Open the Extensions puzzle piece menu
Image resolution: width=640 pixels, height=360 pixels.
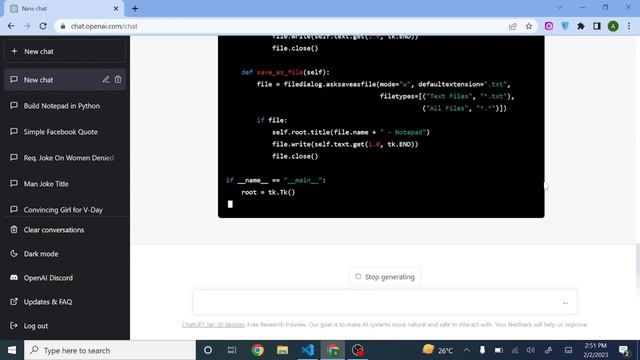point(581,26)
